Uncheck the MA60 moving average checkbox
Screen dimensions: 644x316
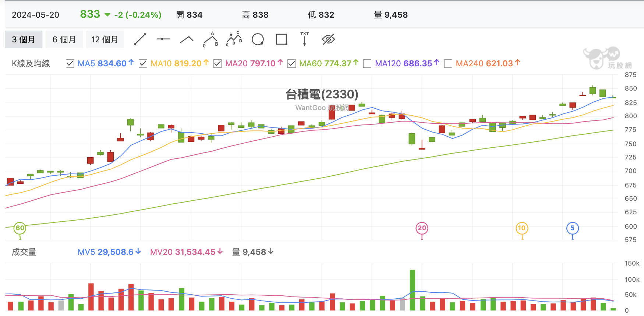point(291,64)
